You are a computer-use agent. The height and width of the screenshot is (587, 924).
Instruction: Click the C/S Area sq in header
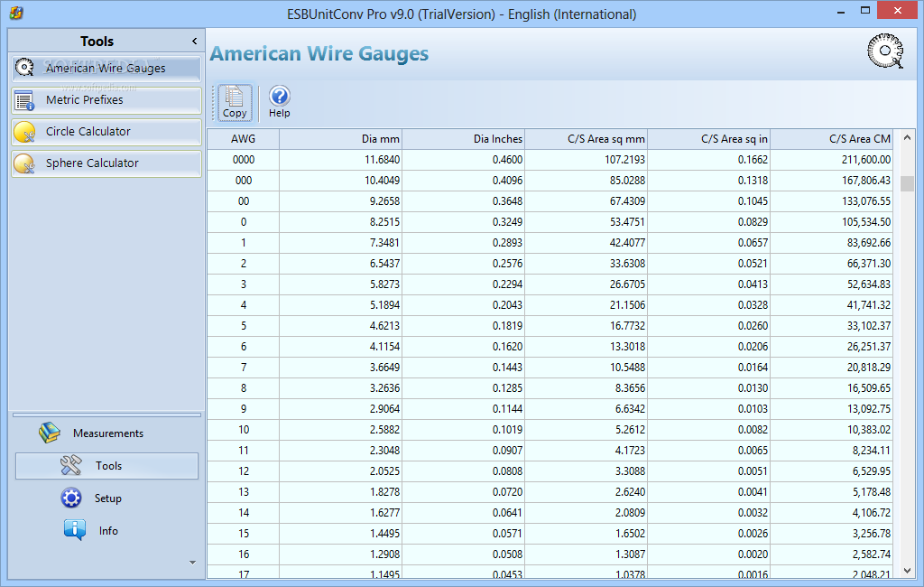pyautogui.click(x=708, y=139)
